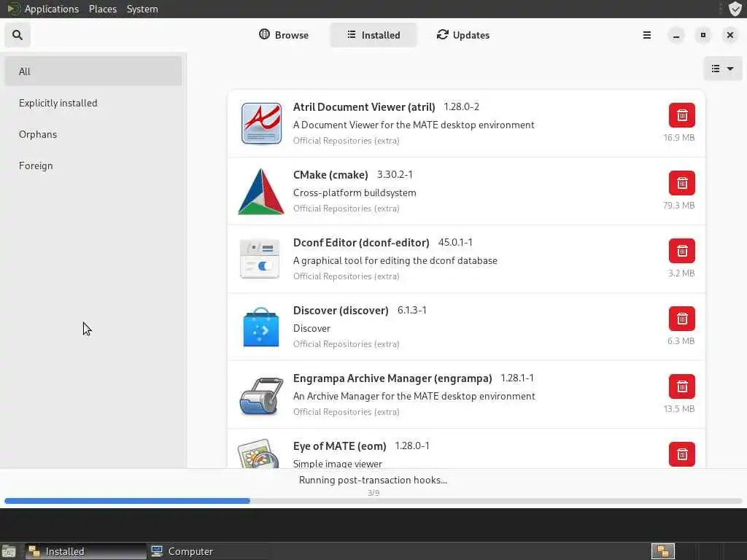Open the Installed window taskbar button
The image size is (747, 560).
[86, 551]
